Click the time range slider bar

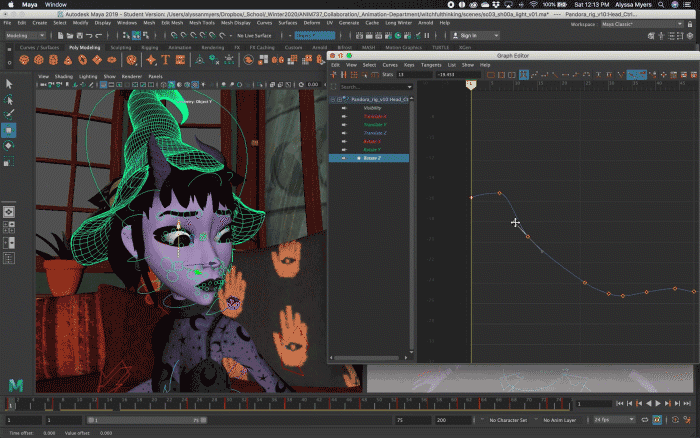point(147,420)
